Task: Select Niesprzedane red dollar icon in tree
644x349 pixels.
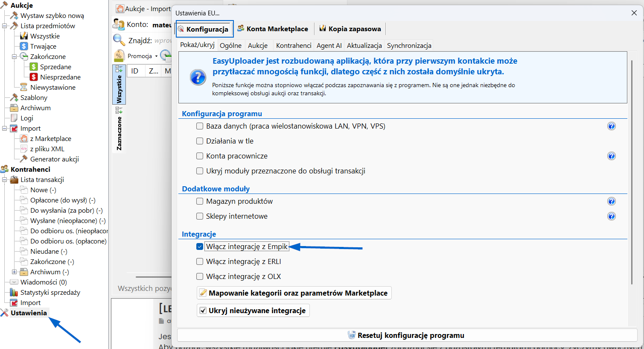Action: [34, 77]
